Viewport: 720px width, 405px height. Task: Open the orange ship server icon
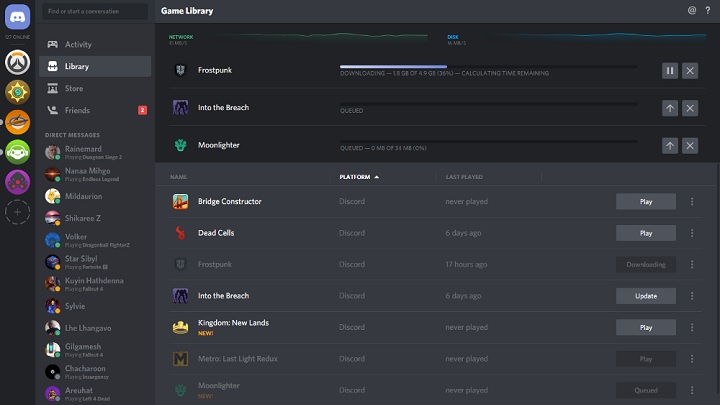(17, 122)
